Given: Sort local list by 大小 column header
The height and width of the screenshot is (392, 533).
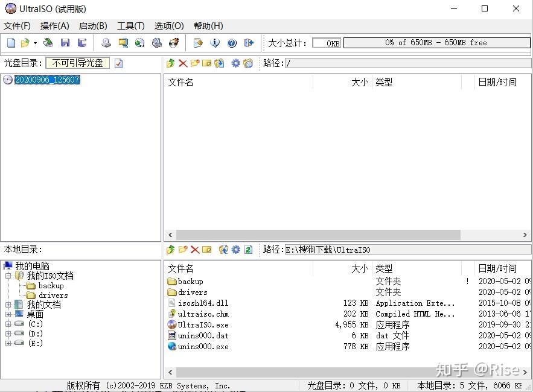Looking at the screenshot, I should [342, 269].
